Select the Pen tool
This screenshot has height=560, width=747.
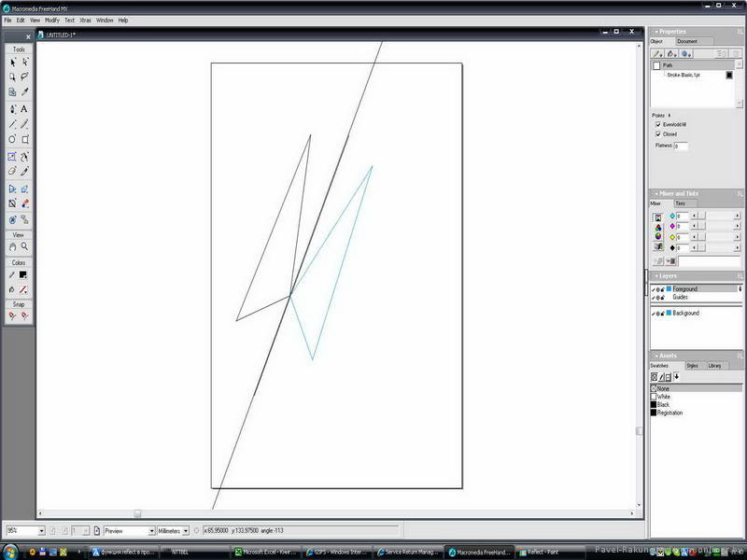[x=12, y=109]
